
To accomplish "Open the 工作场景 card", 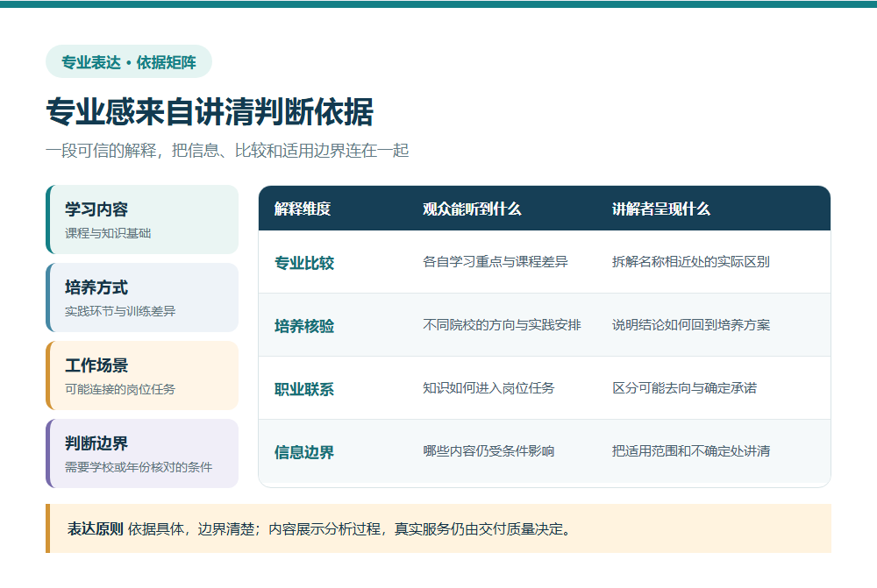I will pos(142,376).
